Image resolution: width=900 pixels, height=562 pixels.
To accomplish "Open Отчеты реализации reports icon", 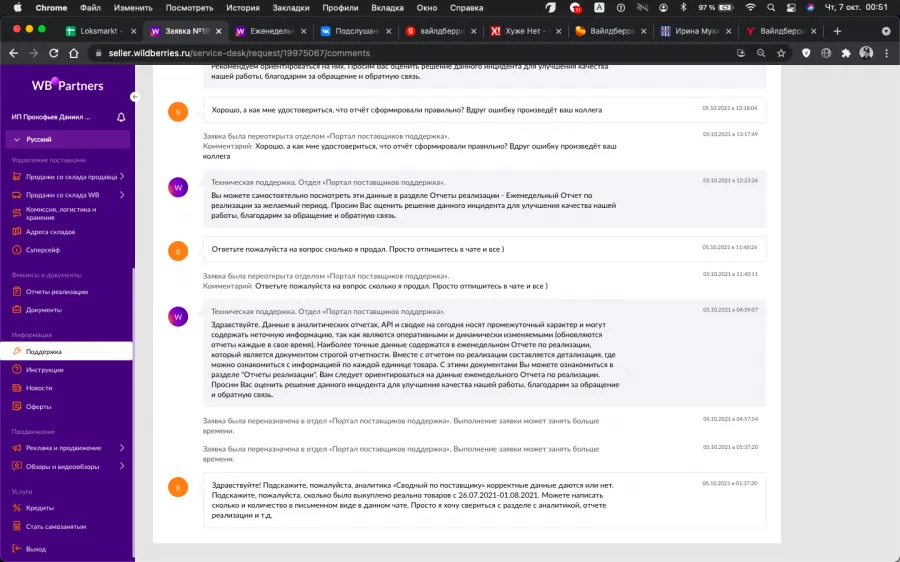I will pos(17,292).
